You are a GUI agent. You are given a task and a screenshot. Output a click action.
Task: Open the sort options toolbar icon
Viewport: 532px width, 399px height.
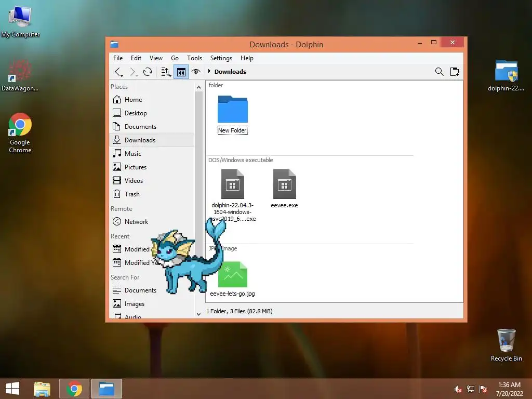[x=166, y=72]
